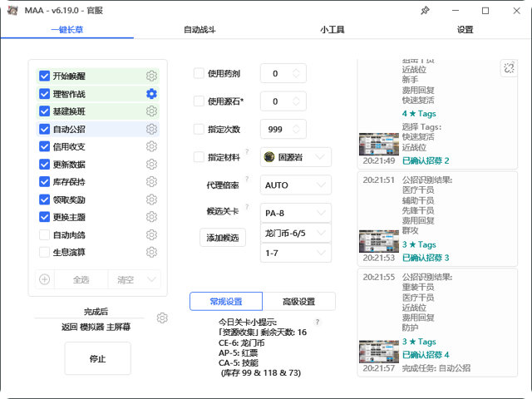The height and width of the screenshot is (399, 532).
Task: Click the 指定次数 999 stepper arrows
Action: tap(296, 129)
